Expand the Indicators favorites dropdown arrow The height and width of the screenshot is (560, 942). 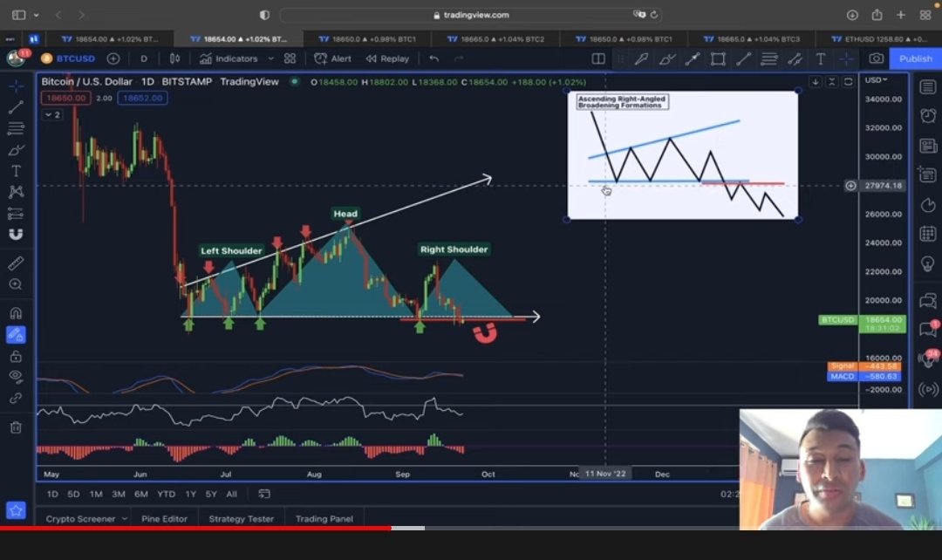271,58
